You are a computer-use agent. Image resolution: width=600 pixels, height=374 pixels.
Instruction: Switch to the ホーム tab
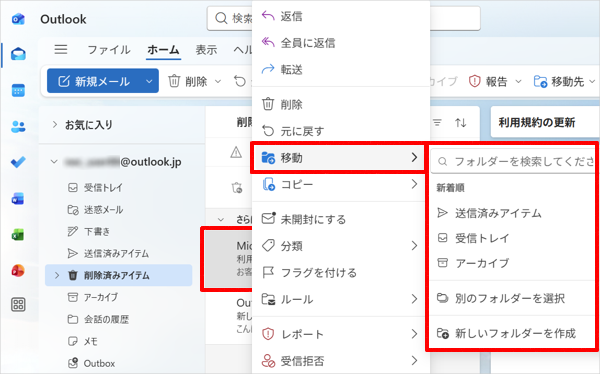163,50
